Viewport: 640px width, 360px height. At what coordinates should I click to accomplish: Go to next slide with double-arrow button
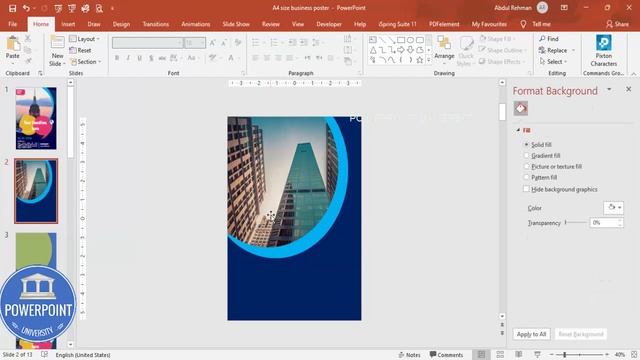click(502, 333)
